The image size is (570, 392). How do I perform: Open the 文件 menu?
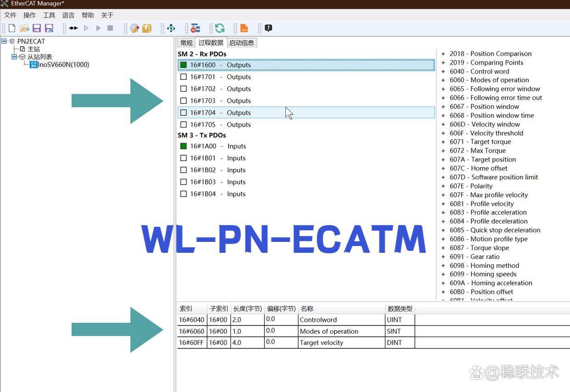[10, 15]
